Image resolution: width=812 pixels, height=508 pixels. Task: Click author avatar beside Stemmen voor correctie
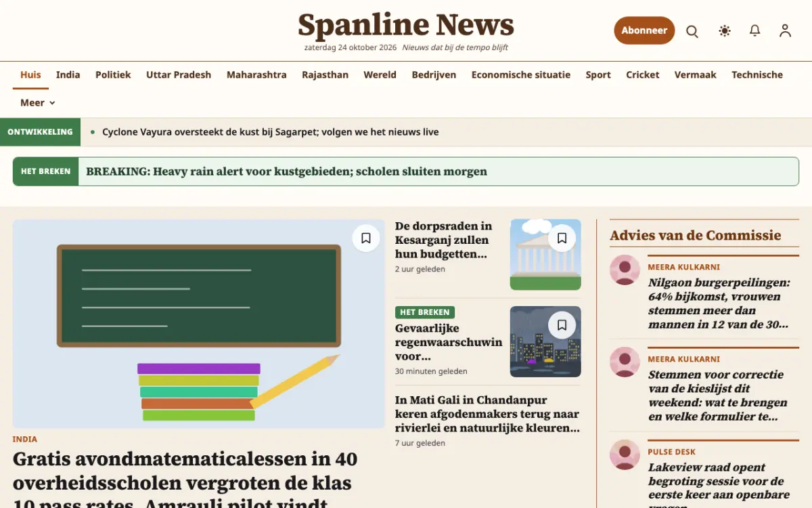[625, 362]
